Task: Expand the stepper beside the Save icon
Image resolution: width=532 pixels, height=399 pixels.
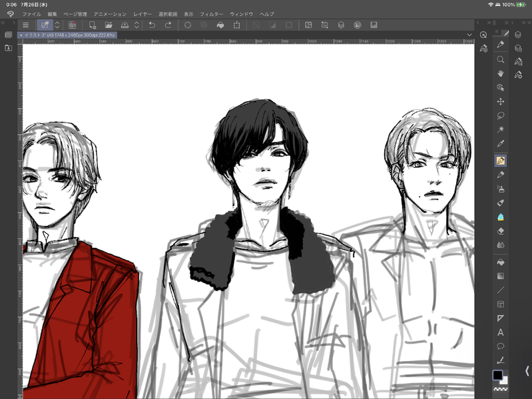Action: [136, 25]
